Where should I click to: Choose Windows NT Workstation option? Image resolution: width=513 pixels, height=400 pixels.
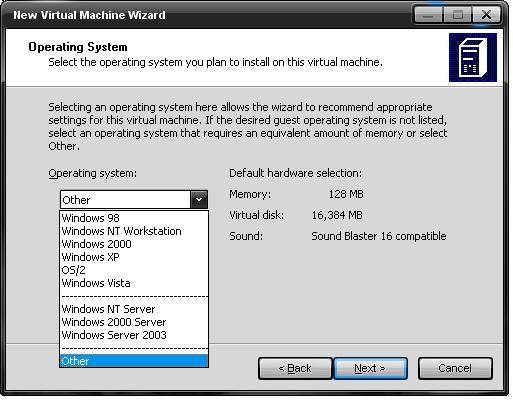coord(134,231)
